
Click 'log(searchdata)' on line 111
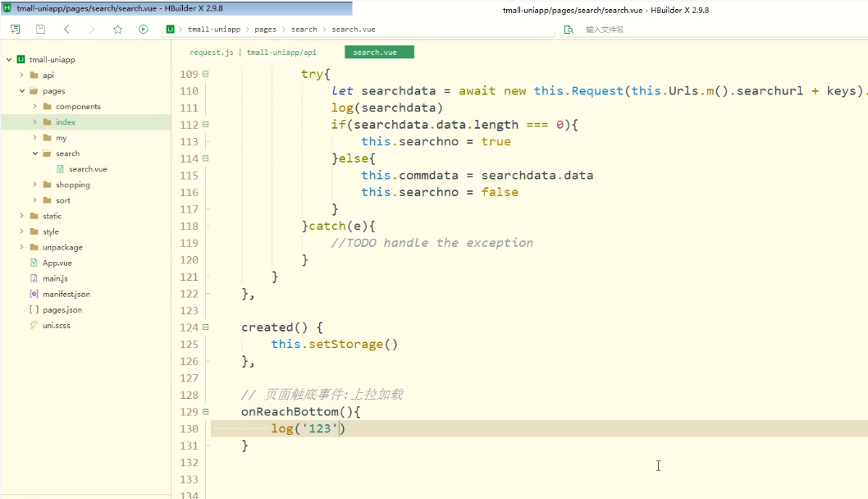point(387,108)
